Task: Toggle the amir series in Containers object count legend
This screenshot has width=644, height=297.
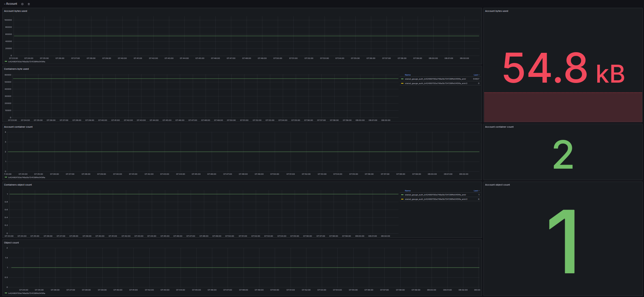Action: [x=435, y=195]
